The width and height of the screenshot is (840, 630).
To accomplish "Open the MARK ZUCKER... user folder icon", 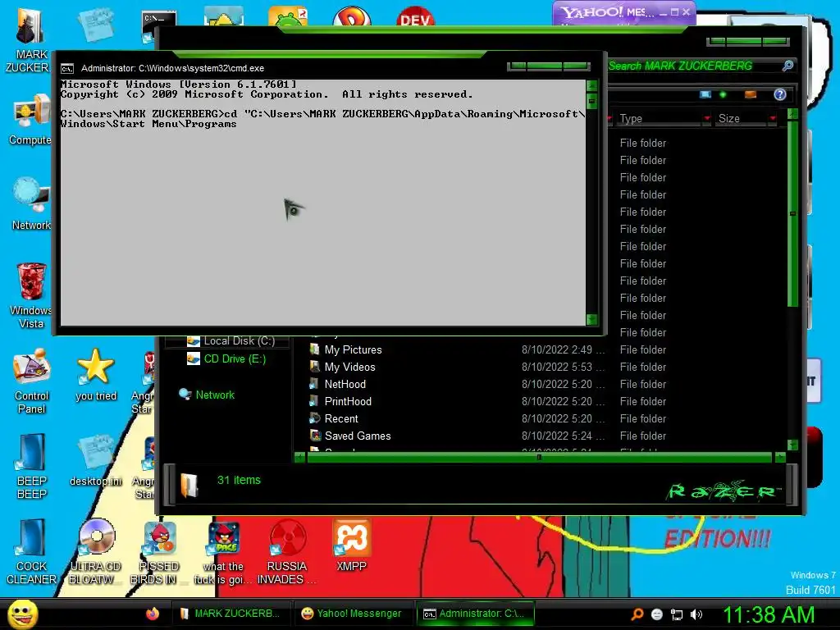I will (30, 40).
